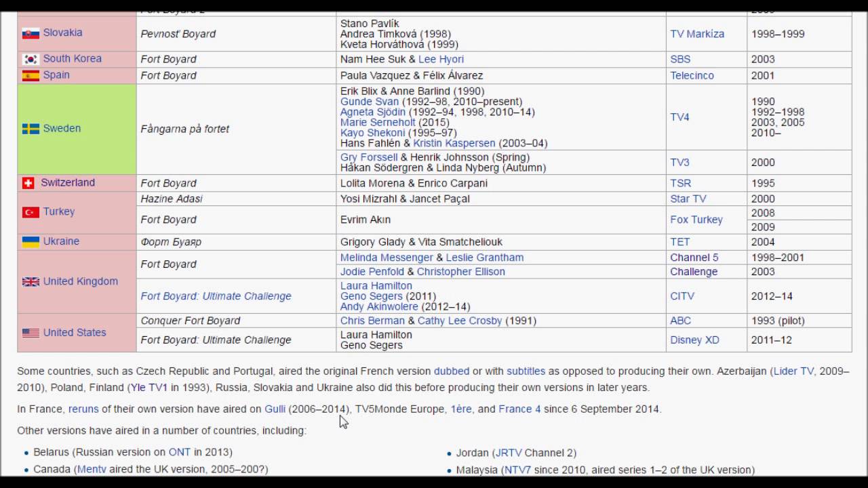Screen dimensions: 868x488
Task: Open the NTV7 link in Malaysia entry
Action: click(517, 470)
